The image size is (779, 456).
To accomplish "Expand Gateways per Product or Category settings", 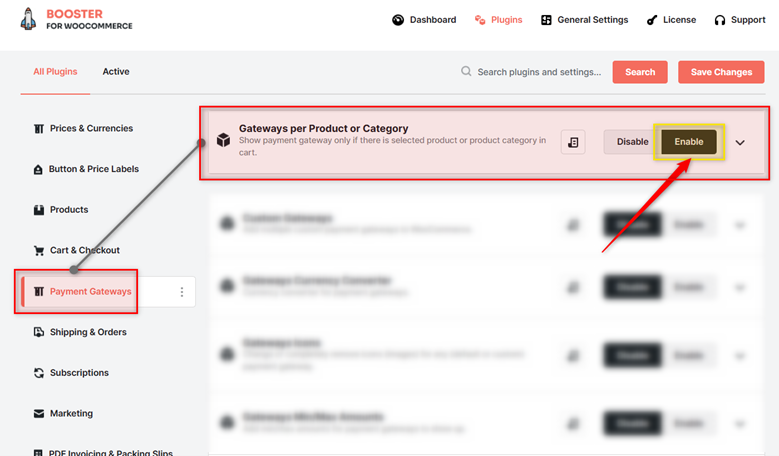I will pyautogui.click(x=740, y=143).
